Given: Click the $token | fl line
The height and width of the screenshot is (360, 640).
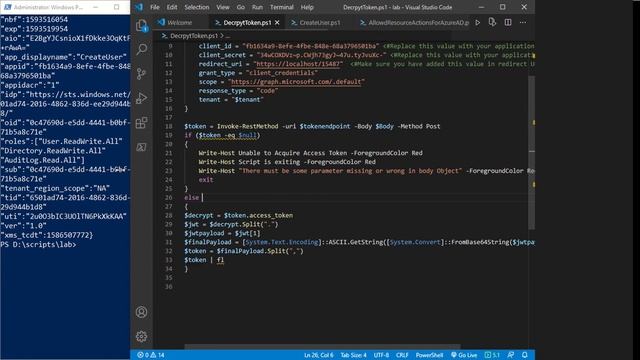Looking at the screenshot, I should coord(204,260).
